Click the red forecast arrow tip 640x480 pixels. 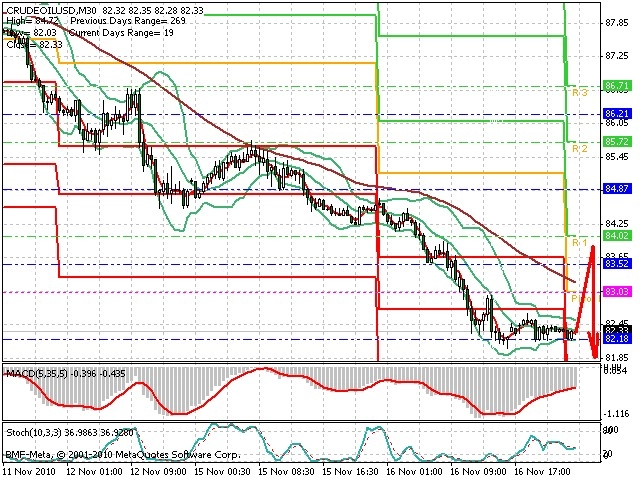coord(595,356)
